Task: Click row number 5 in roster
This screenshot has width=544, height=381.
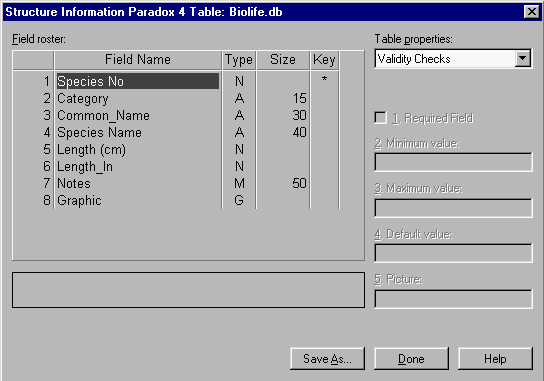Action: (x=47, y=149)
